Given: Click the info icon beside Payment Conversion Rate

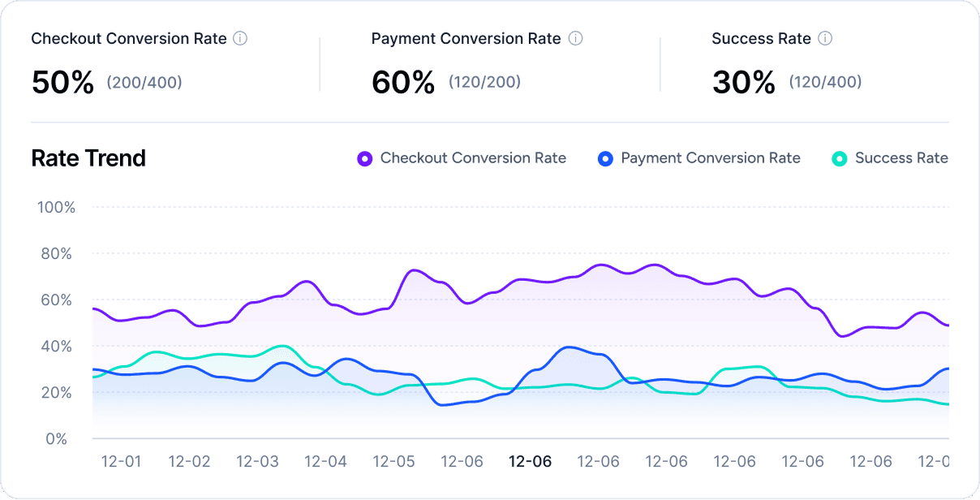Looking at the screenshot, I should tap(575, 38).
